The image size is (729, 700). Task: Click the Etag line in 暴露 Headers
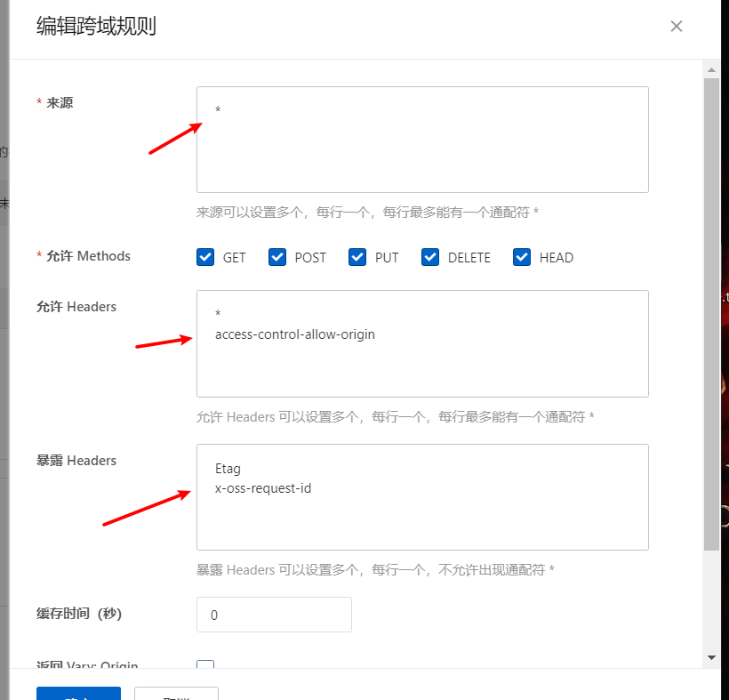[228, 468]
